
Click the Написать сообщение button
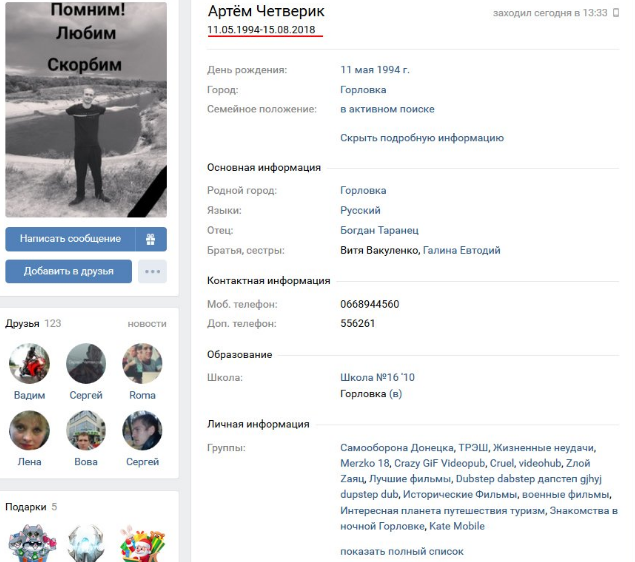pyautogui.click(x=70, y=239)
